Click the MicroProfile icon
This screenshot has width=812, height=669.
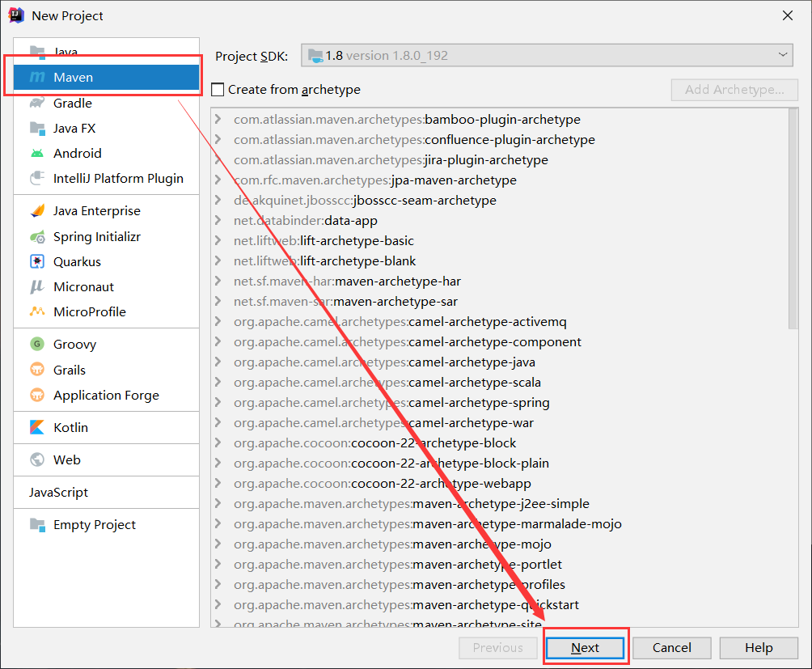[x=37, y=311]
